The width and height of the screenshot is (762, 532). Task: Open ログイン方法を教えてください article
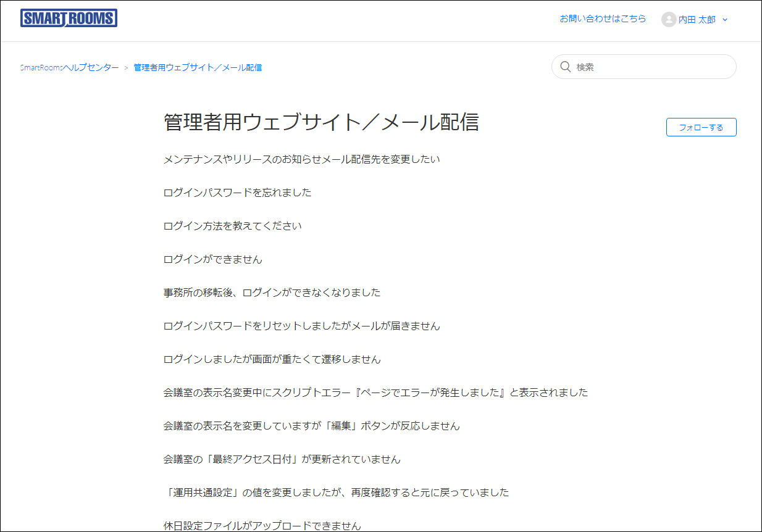[232, 226]
